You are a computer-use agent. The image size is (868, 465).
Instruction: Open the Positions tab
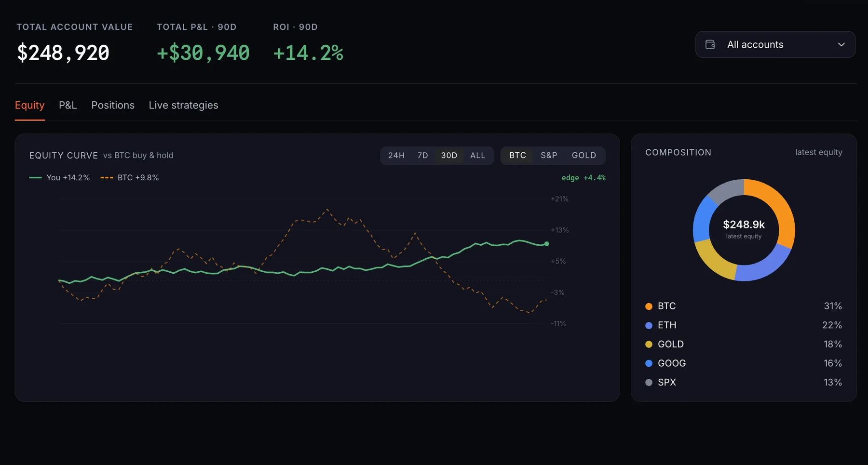(113, 105)
